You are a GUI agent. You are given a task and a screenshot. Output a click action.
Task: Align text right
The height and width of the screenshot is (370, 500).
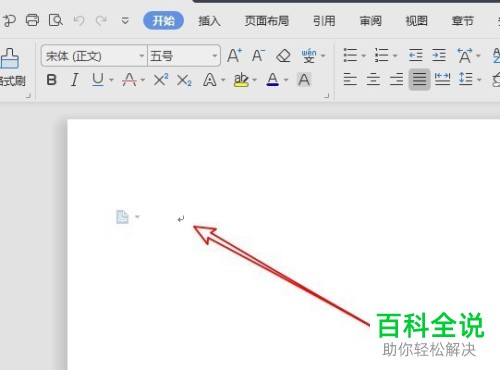click(x=396, y=80)
